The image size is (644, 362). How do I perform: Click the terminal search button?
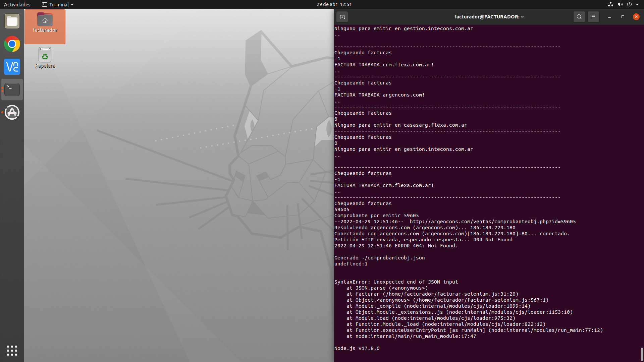coord(579,17)
